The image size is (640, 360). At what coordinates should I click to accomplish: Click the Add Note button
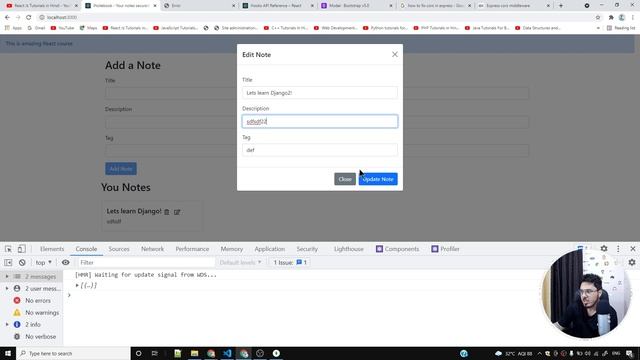pos(121,169)
